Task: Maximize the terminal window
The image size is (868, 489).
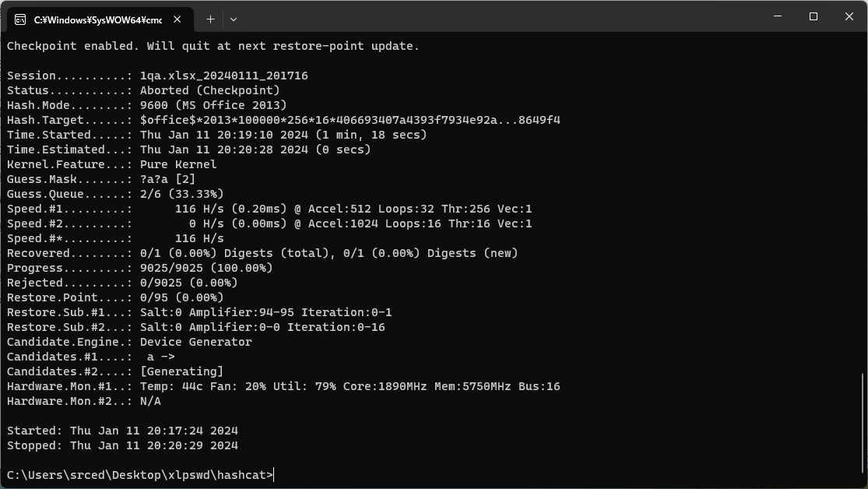Action: click(814, 16)
